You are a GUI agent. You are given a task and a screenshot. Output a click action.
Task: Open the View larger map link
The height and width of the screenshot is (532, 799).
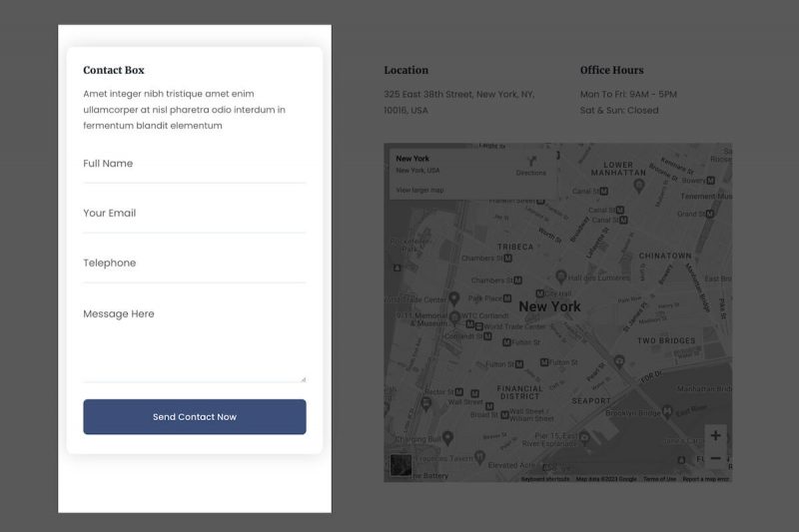point(419,190)
